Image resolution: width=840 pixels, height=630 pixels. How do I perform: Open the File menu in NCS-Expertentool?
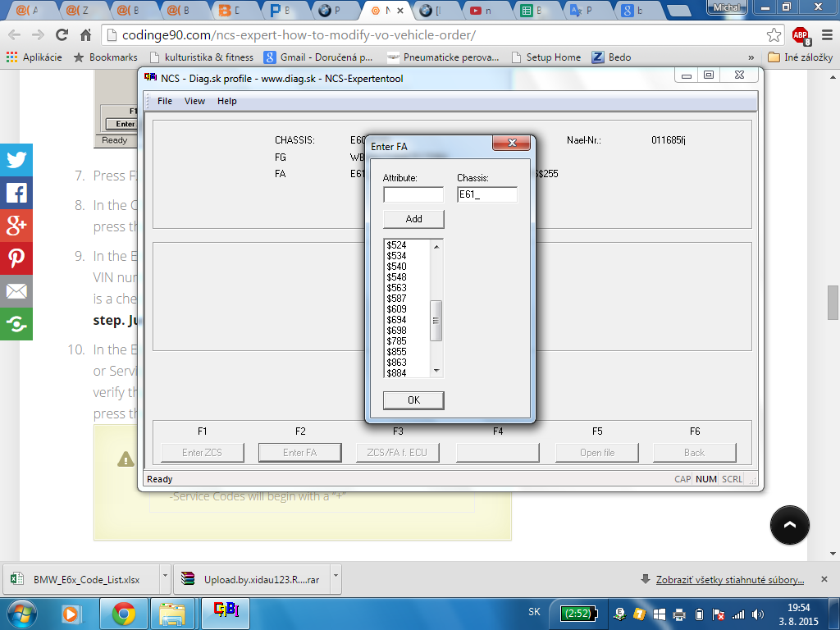pos(164,101)
